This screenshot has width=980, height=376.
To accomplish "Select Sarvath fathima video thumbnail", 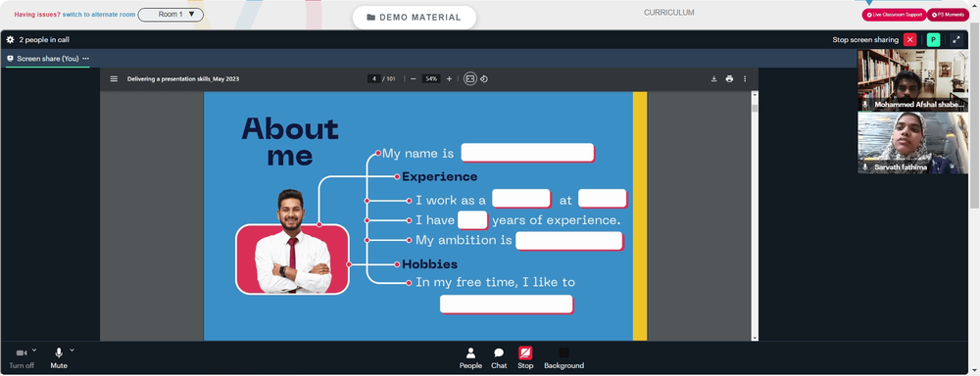I will [912, 142].
